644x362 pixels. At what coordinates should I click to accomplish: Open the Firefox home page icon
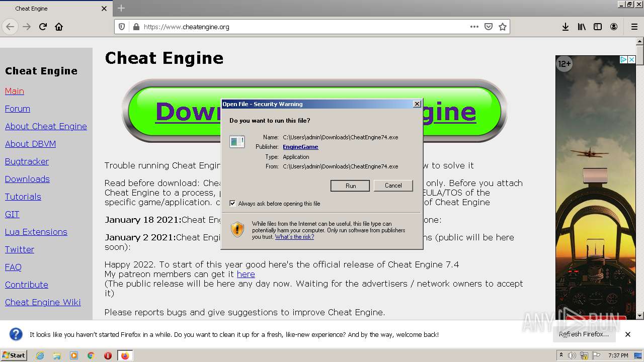pos(59,27)
